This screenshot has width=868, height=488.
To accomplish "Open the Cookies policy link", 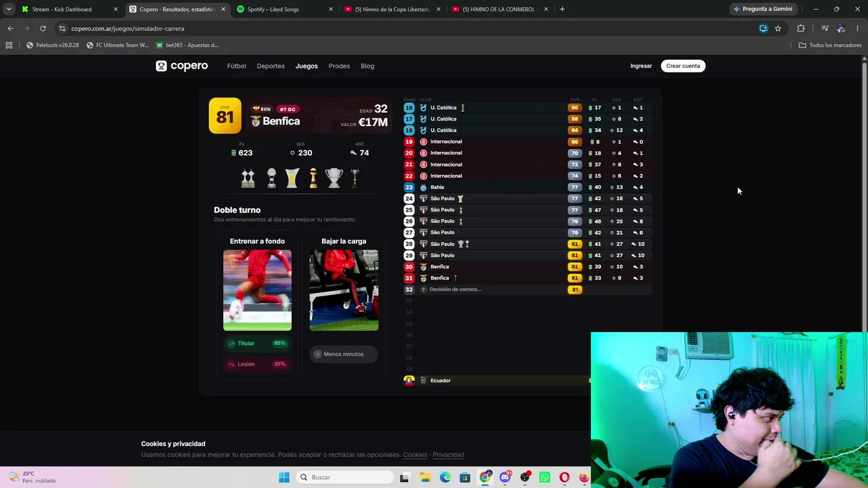I will tap(415, 455).
